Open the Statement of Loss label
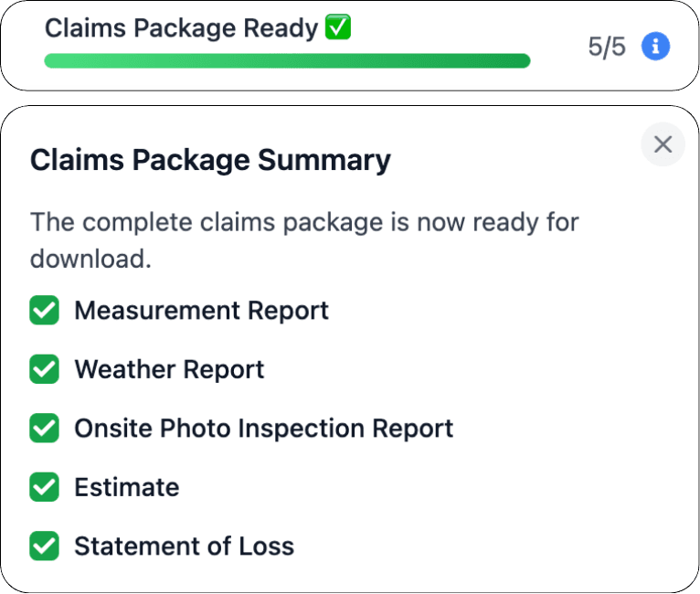This screenshot has width=700, height=594. (x=184, y=546)
